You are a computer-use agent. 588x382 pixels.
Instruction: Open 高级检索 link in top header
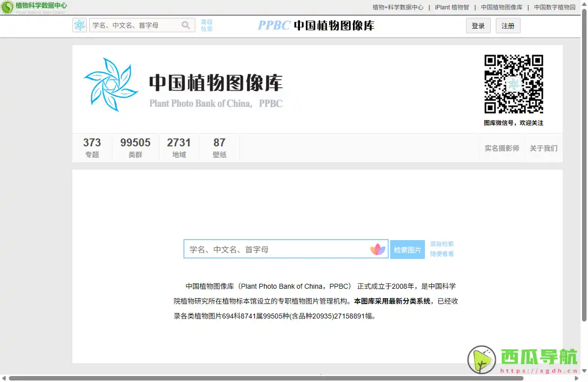click(x=207, y=25)
